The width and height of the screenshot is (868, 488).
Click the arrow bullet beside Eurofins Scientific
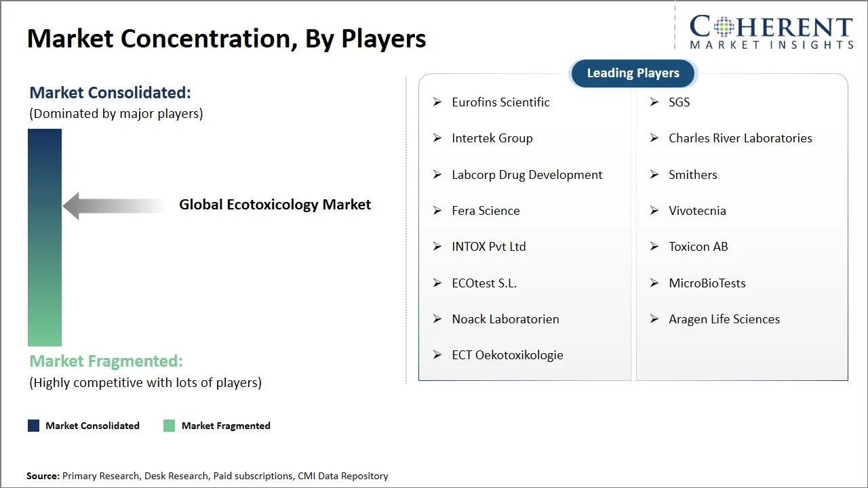pos(437,102)
